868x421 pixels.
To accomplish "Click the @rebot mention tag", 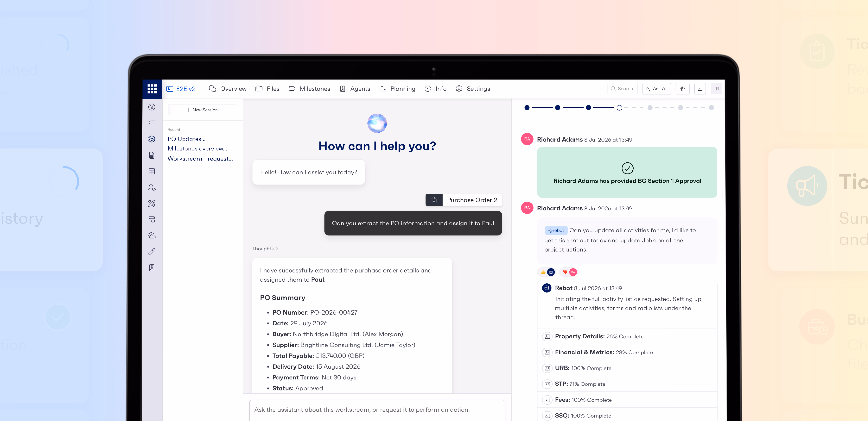I will coord(556,231).
